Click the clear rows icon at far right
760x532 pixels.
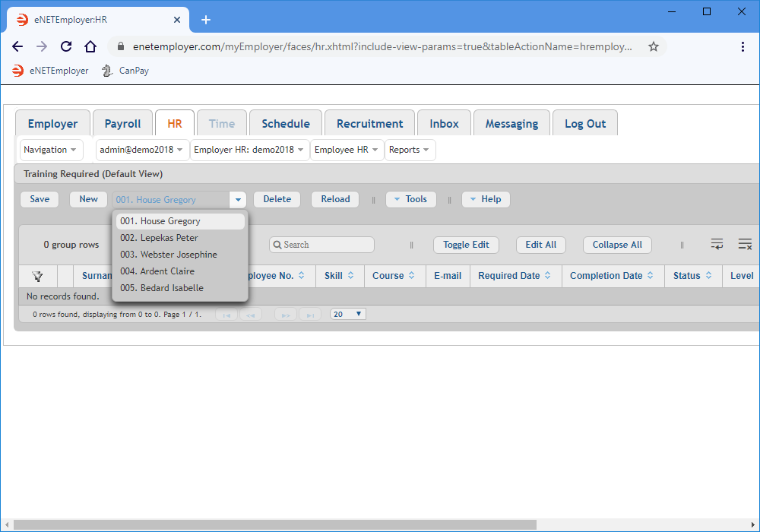[x=745, y=244]
